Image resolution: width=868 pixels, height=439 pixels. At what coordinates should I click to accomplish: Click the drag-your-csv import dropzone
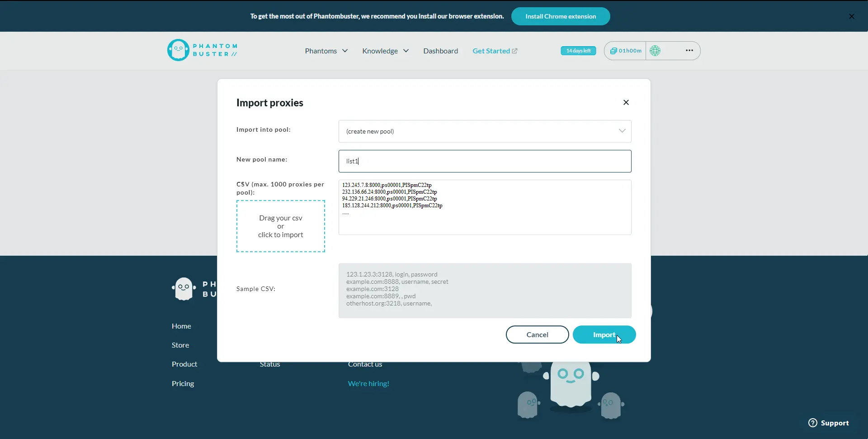(280, 226)
